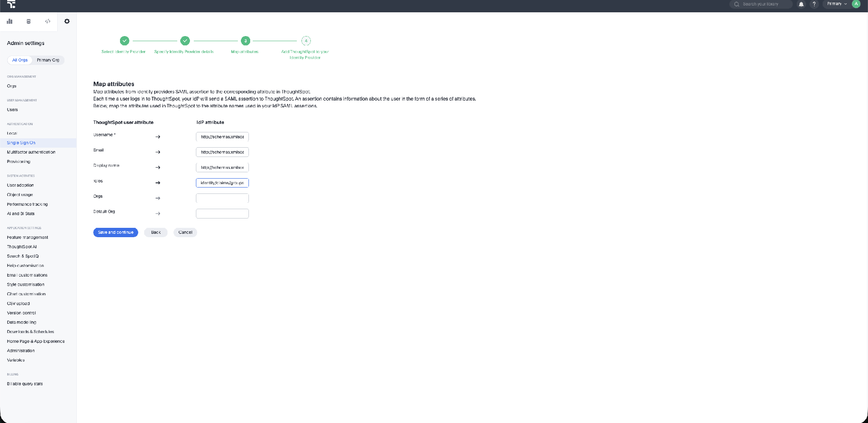Select the All Orgs toggle option
868x423 pixels.
click(20, 60)
